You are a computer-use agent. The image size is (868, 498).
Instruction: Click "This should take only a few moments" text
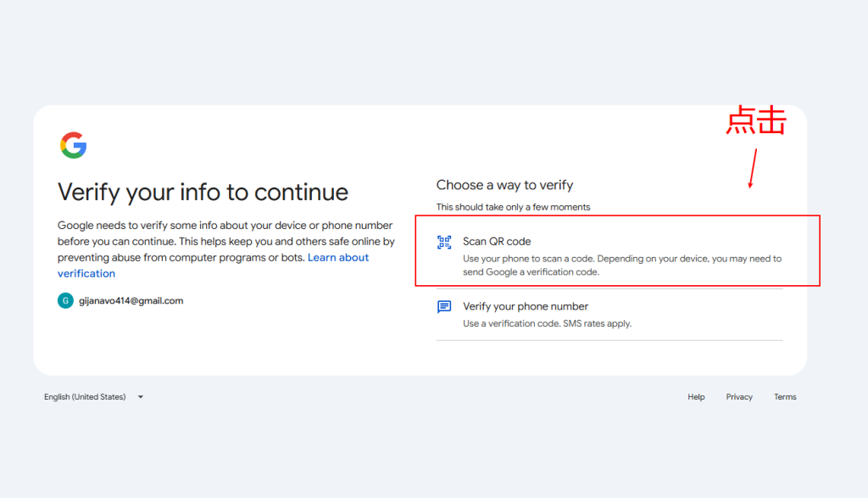coord(513,207)
